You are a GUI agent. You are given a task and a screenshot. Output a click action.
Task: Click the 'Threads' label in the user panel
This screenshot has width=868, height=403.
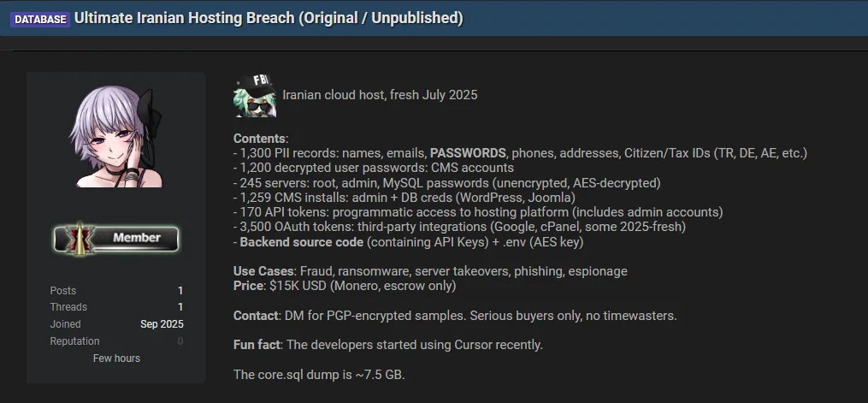point(68,307)
